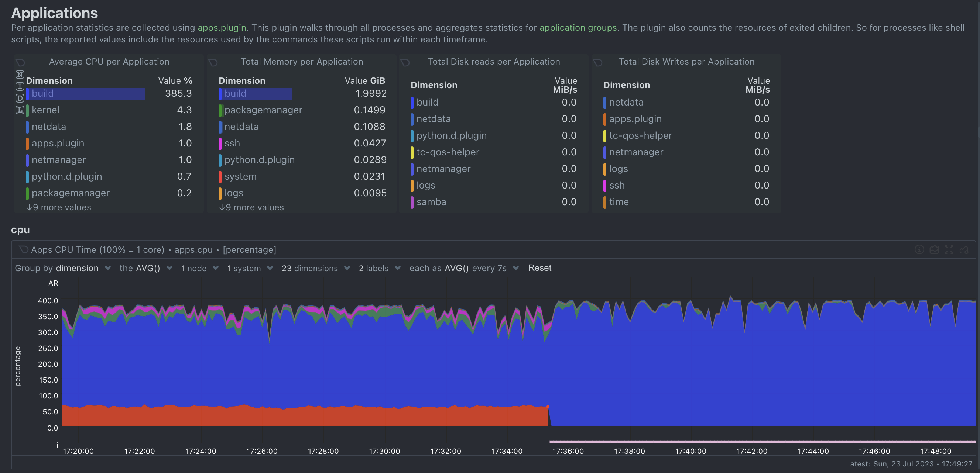This screenshot has height=473, width=980.
Task: Click the pink highlighted bar under timeline
Action: [761, 442]
